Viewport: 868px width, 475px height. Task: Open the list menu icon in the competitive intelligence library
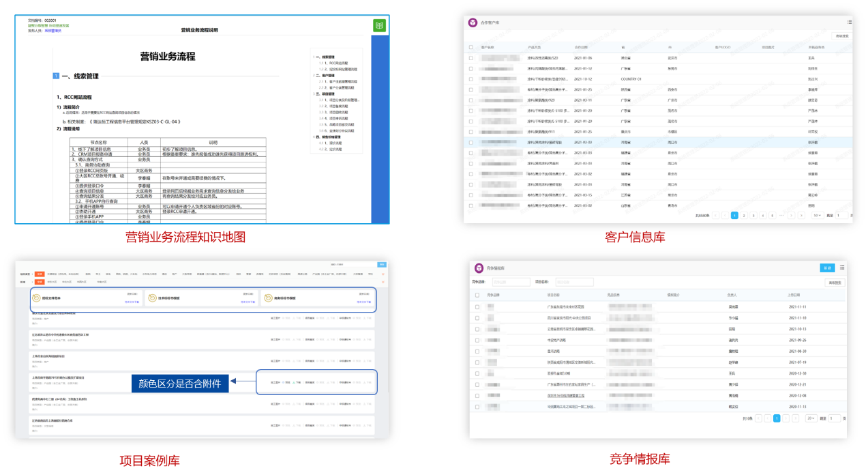tap(842, 268)
